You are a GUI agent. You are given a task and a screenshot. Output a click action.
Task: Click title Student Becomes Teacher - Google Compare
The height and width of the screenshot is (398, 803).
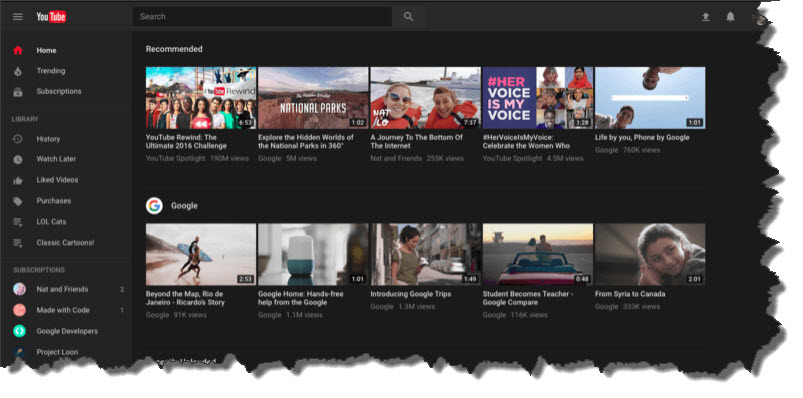point(528,298)
